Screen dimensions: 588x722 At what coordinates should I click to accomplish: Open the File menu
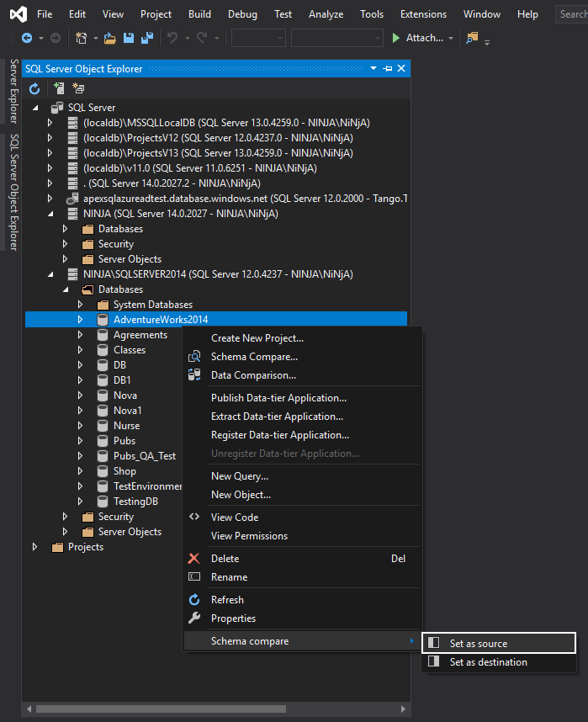[45, 14]
